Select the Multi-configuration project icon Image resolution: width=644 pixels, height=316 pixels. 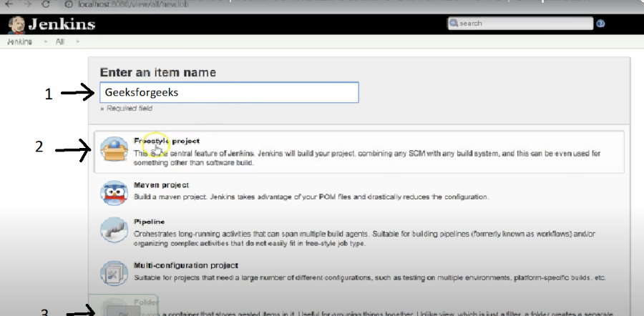(x=114, y=274)
